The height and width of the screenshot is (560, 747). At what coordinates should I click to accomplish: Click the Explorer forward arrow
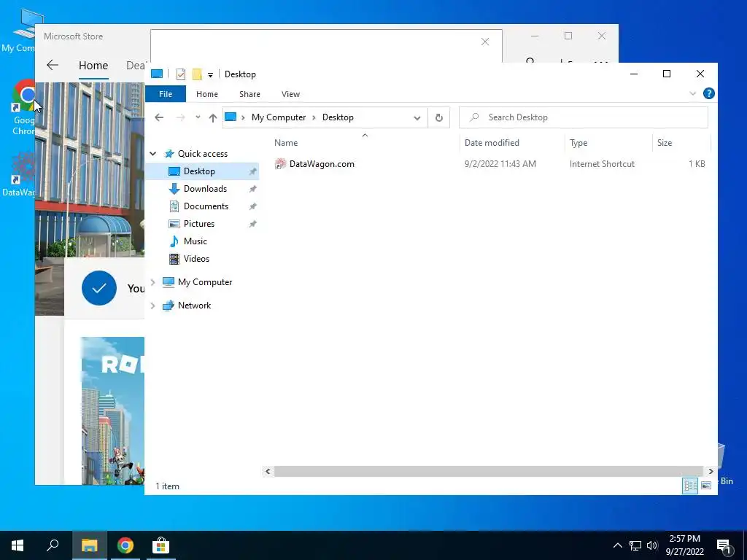(181, 117)
